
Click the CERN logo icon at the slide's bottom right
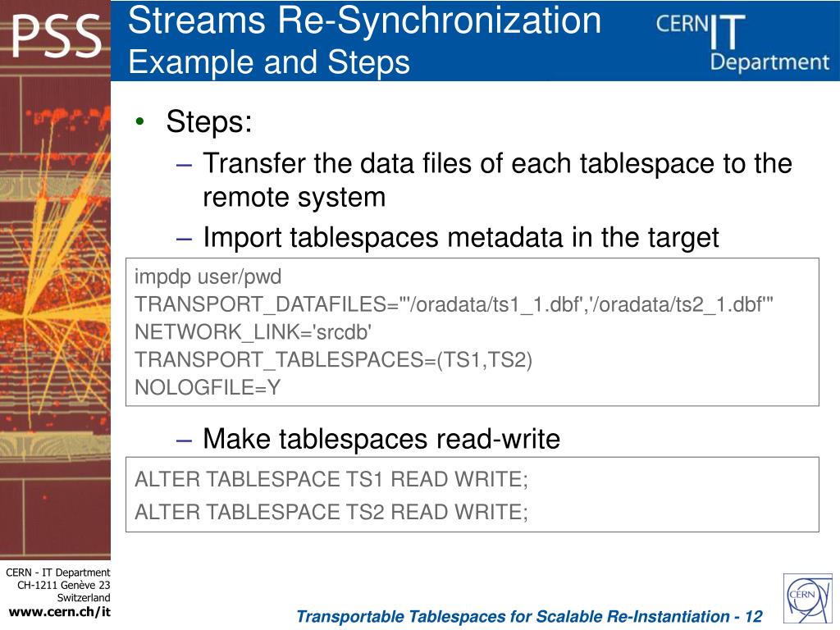[808, 598]
